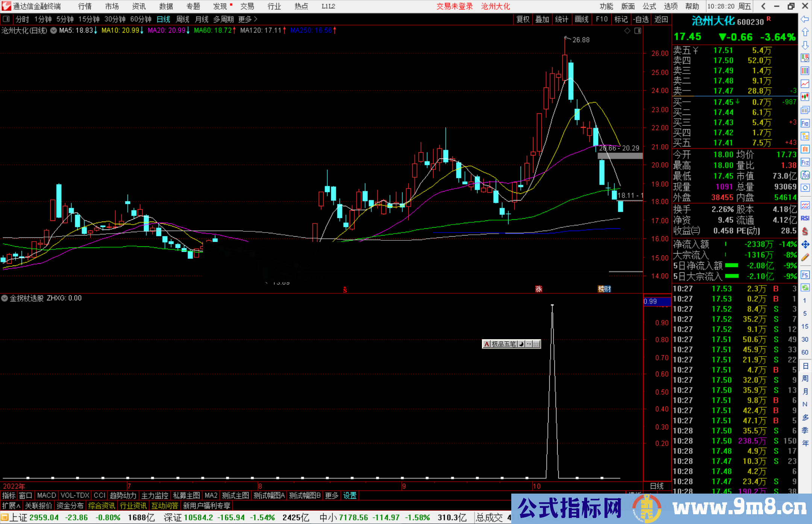Toggle the chart diamond marker icon top-right

(627, 31)
